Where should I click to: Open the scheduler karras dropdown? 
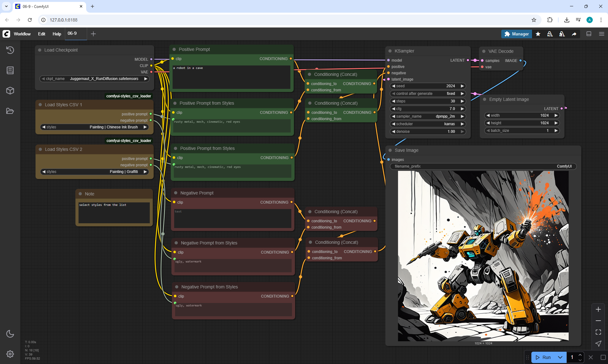[427, 124]
